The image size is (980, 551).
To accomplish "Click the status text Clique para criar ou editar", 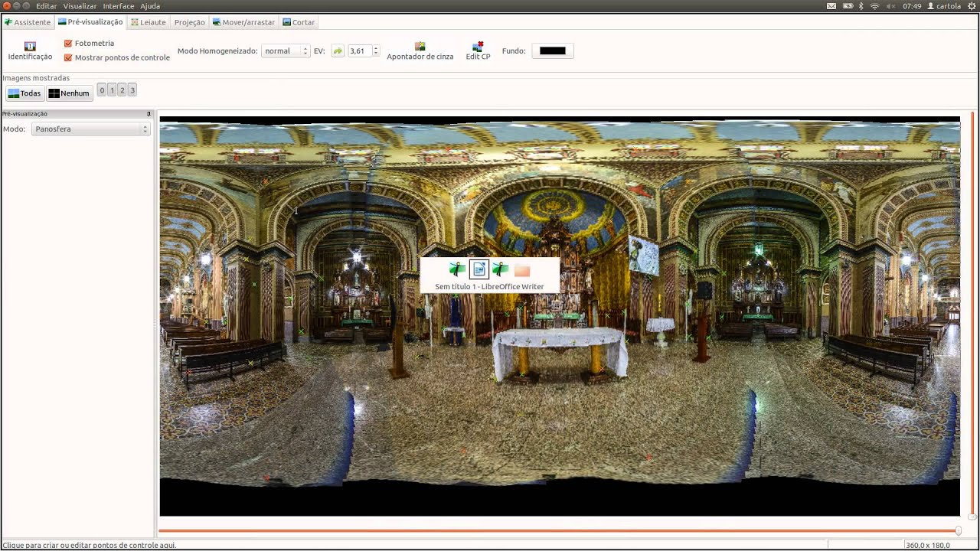I will pos(90,546).
